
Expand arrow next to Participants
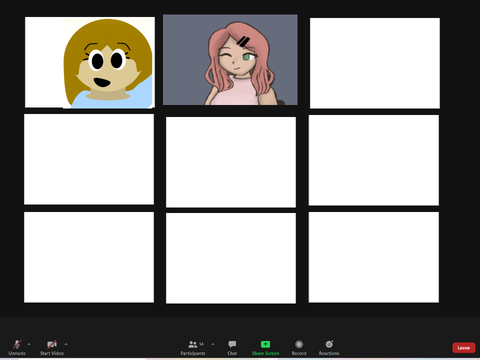pos(213,344)
